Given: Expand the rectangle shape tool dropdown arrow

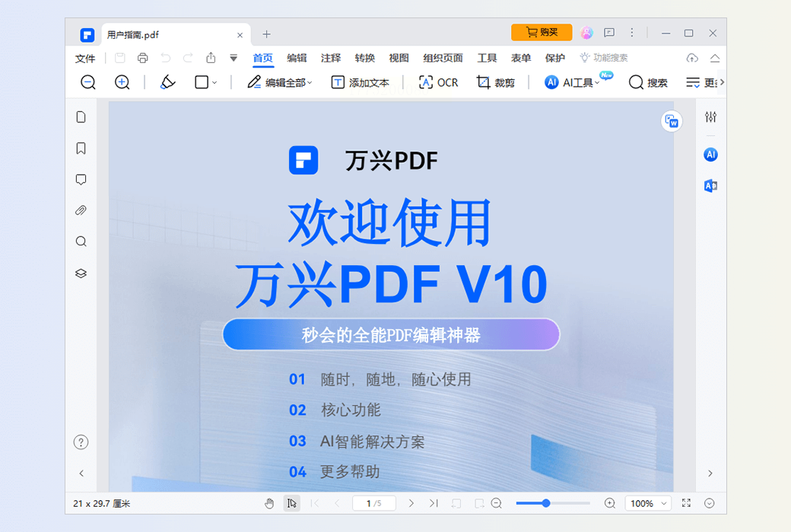Looking at the screenshot, I should (x=214, y=83).
